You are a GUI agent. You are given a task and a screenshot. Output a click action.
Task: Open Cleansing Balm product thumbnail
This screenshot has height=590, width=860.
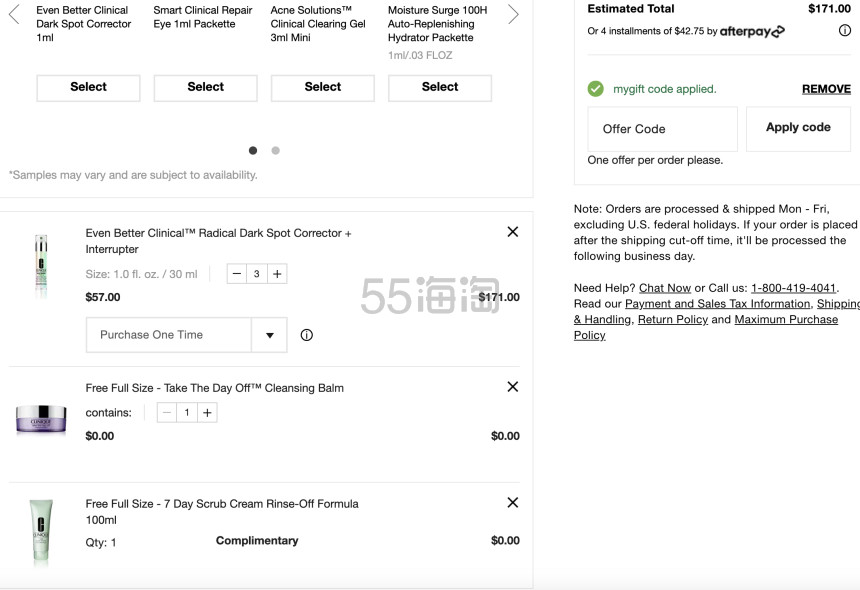point(41,419)
